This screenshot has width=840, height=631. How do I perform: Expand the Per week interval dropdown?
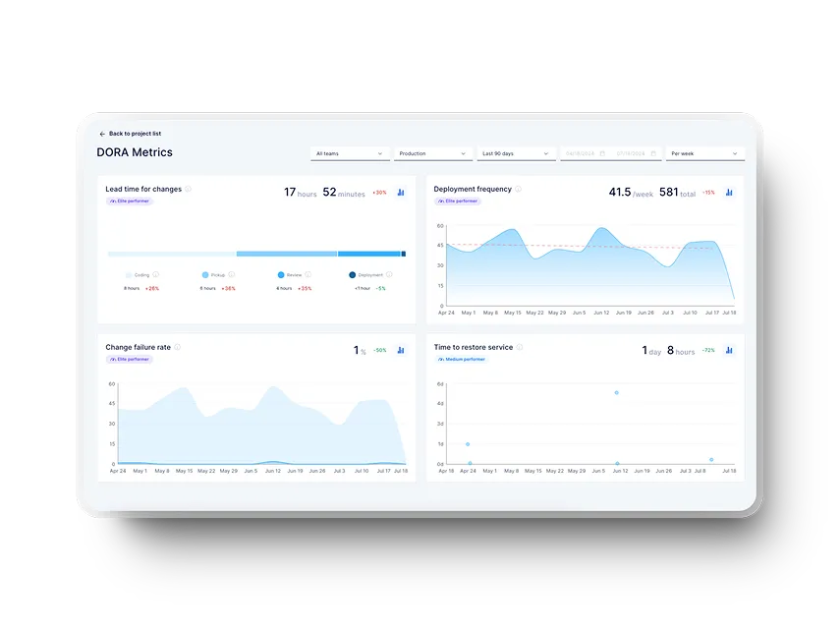click(x=704, y=153)
